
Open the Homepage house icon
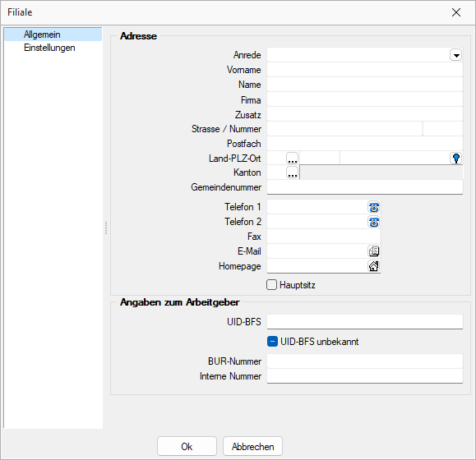[x=374, y=266]
